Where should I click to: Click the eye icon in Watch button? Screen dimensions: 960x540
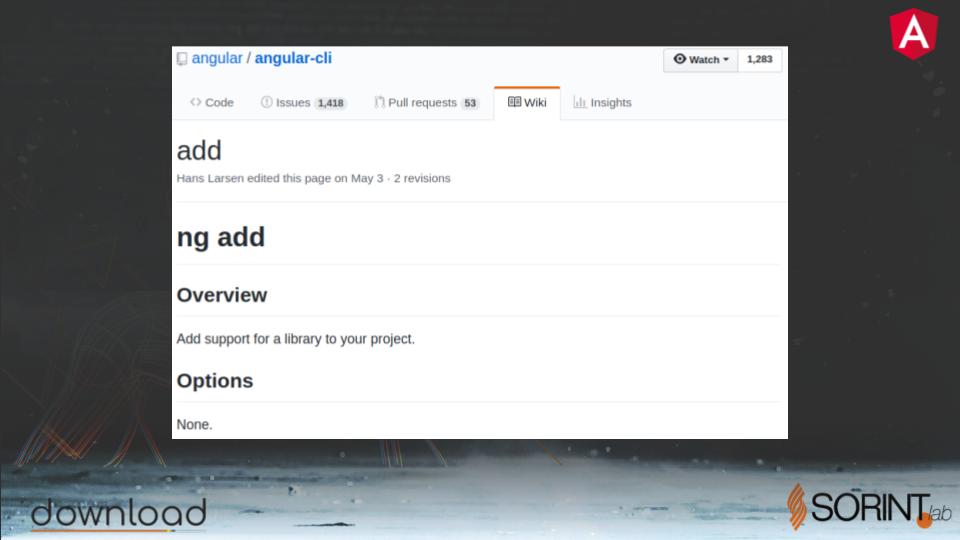(x=680, y=59)
